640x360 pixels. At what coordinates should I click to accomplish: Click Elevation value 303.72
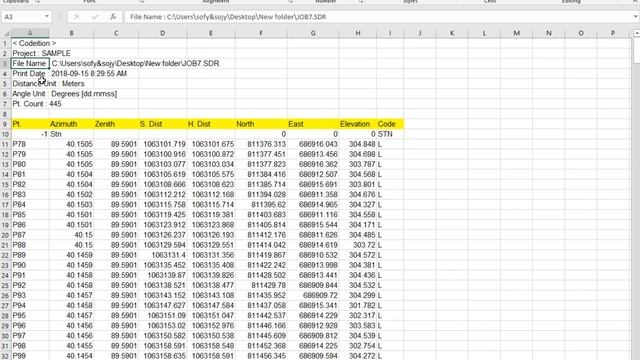358,245
